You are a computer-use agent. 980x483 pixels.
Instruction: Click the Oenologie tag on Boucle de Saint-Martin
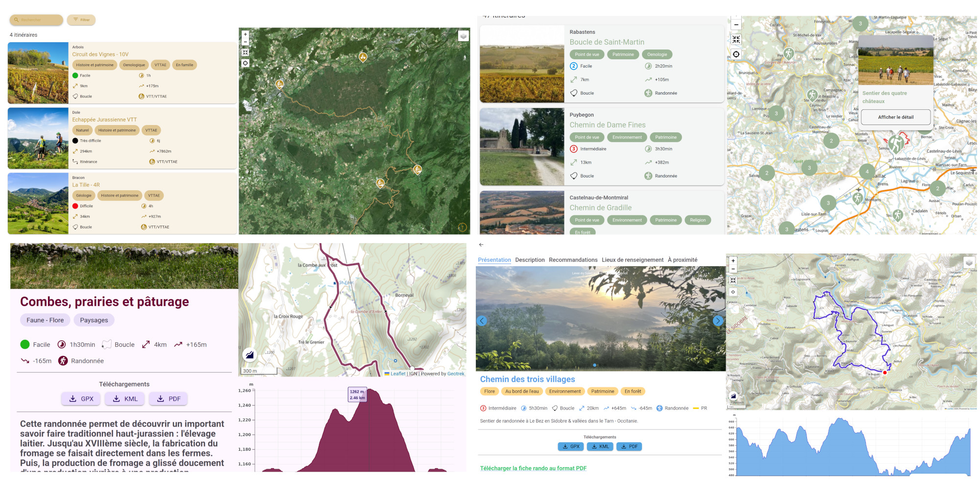[657, 54]
